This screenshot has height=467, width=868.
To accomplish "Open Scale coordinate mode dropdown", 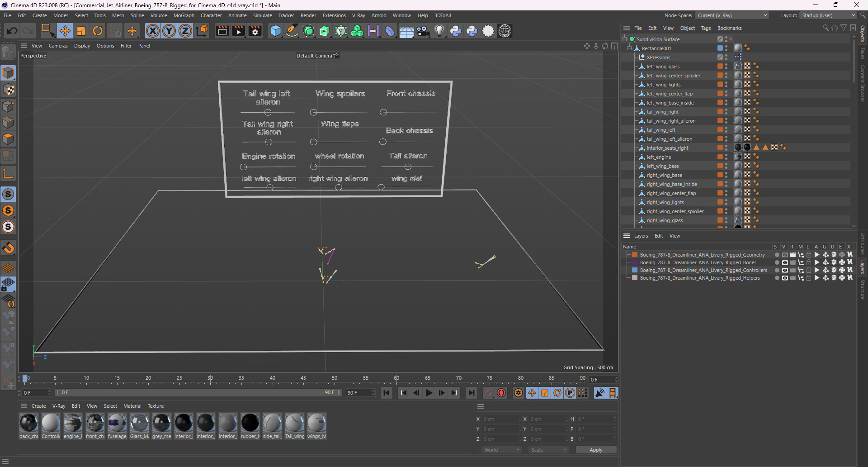I will pos(548,450).
